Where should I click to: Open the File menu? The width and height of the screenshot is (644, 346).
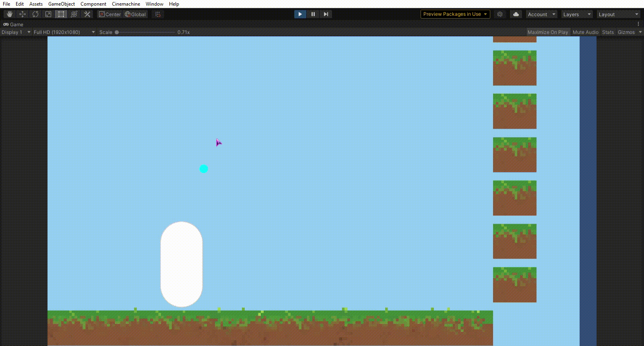point(6,4)
